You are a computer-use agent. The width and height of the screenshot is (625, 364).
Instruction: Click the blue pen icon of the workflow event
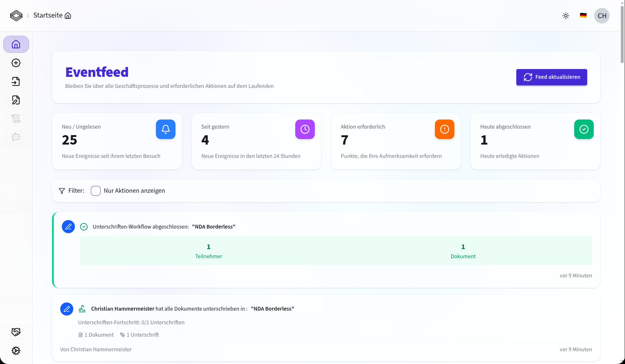coord(68,227)
